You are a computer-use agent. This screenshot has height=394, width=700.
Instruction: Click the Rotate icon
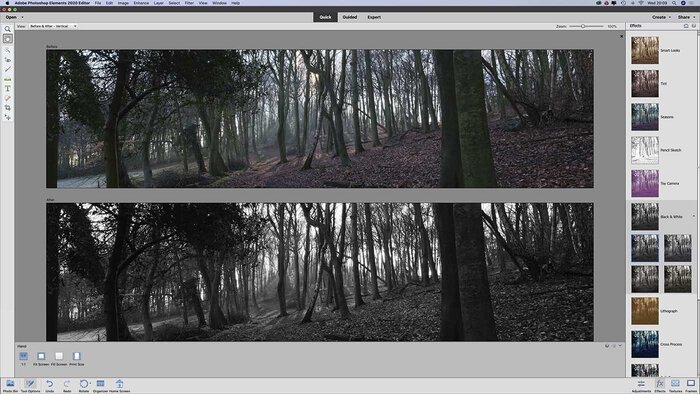click(83, 384)
